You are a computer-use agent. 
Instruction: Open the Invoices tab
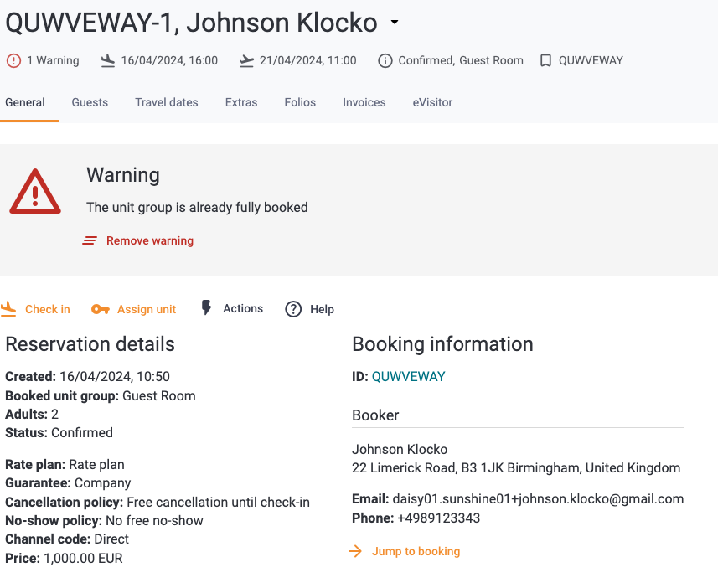(364, 102)
